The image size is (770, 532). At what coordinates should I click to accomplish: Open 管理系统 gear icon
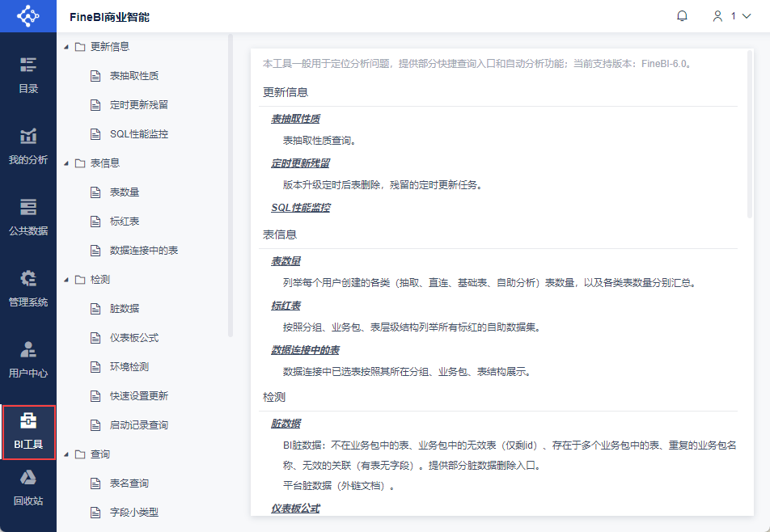pyautogui.click(x=28, y=278)
